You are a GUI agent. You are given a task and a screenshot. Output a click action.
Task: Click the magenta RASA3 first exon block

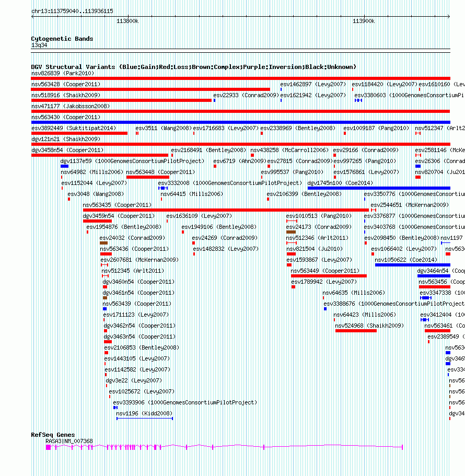pos(48,447)
